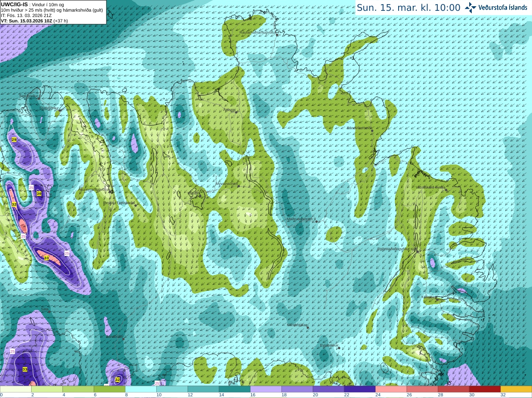The width and height of the screenshot is (532, 398).
Task: Click the Reykir í Fnjóskadal station label
Action: [119, 203]
